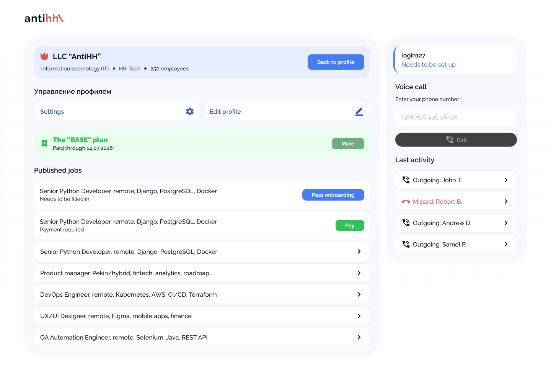
Task: Click the LLC "AntiHH" company name
Action: point(77,57)
